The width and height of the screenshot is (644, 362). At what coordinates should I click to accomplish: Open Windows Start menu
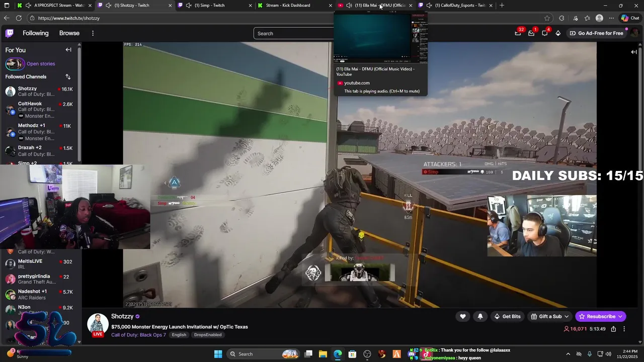(218, 354)
